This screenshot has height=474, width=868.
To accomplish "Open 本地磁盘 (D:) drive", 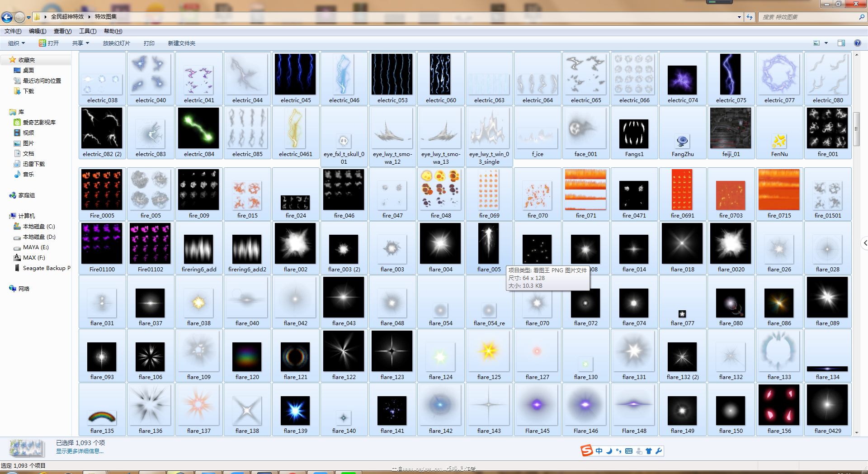I will point(39,237).
